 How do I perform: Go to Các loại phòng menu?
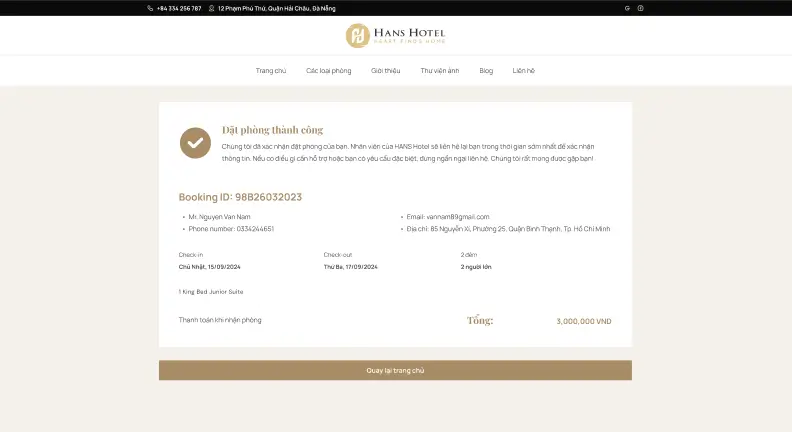point(328,71)
